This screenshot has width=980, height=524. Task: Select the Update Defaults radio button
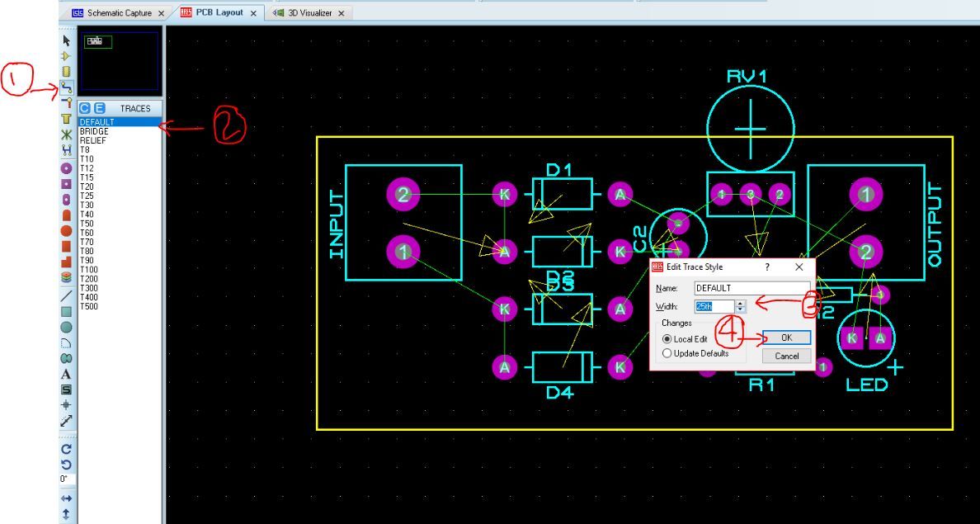[667, 353]
